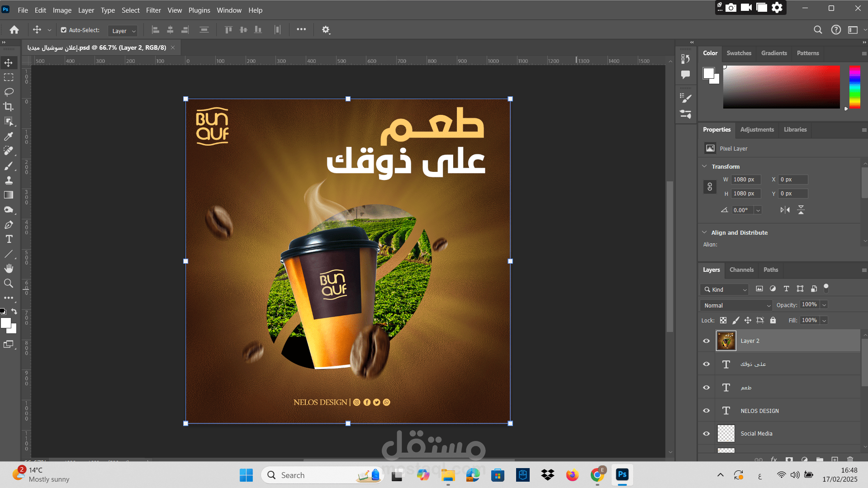This screenshot has width=868, height=488.
Task: Hide the طعم text layer
Action: point(707,388)
